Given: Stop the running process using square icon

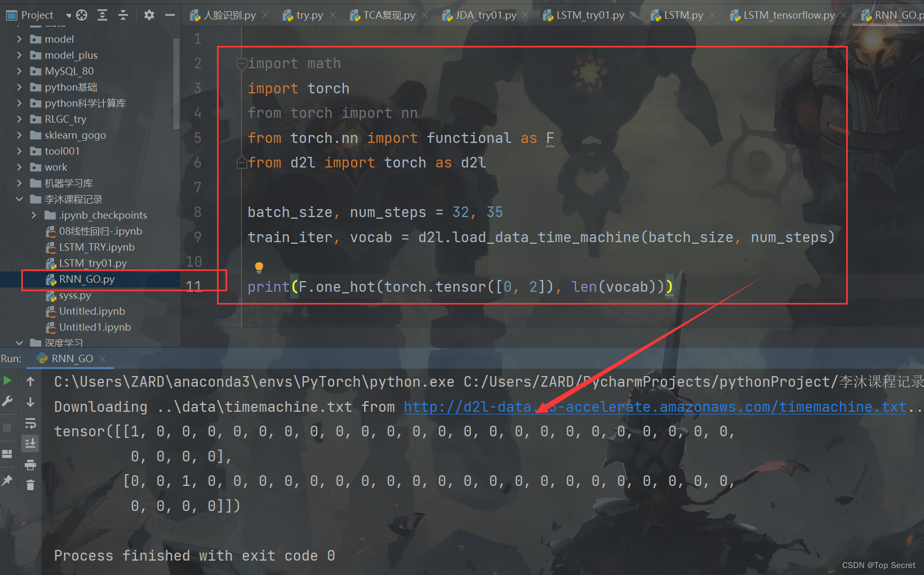Looking at the screenshot, I should tap(7, 427).
